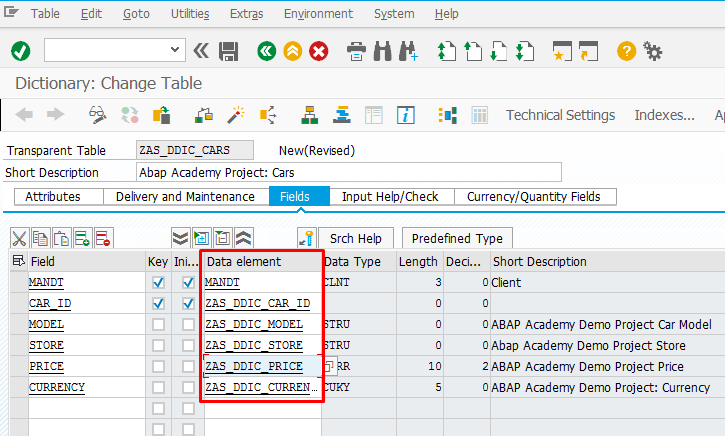This screenshot has width=725, height=436.
Task: Click the Customize Layout gear icon
Action: point(652,51)
